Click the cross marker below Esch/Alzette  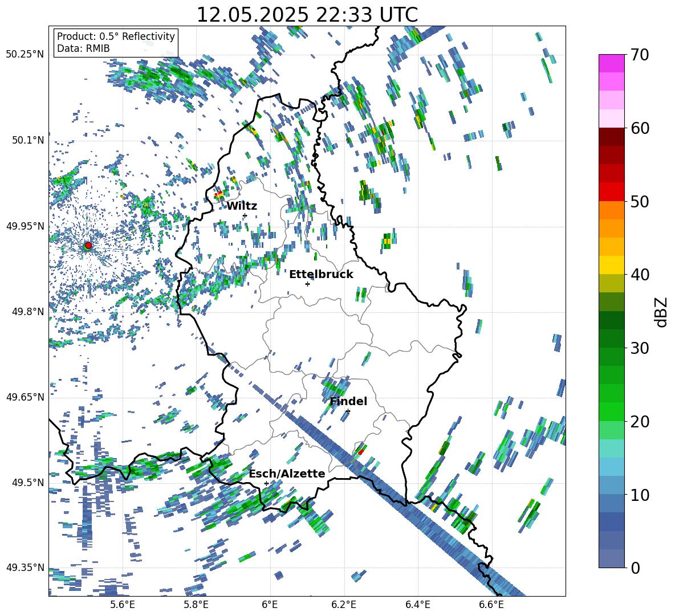tap(266, 483)
